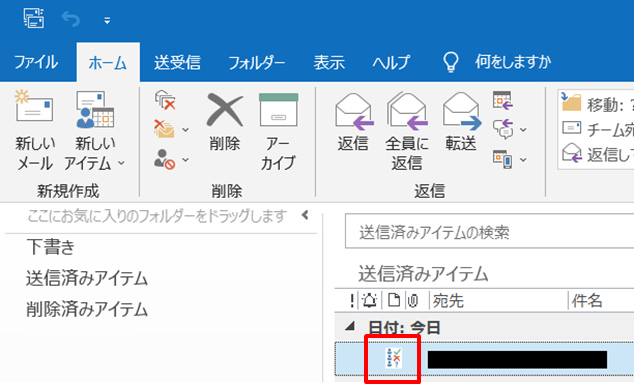Open the ヘルプ tab
Image resolution: width=634 pixels, height=384 pixels.
tap(391, 63)
